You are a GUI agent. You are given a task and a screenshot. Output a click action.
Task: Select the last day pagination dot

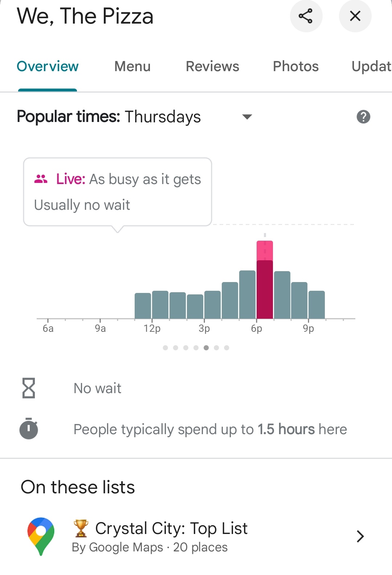[x=226, y=348]
